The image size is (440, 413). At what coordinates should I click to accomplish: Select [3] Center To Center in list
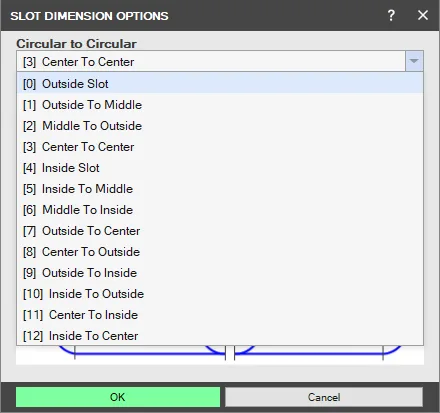[x=220, y=147]
